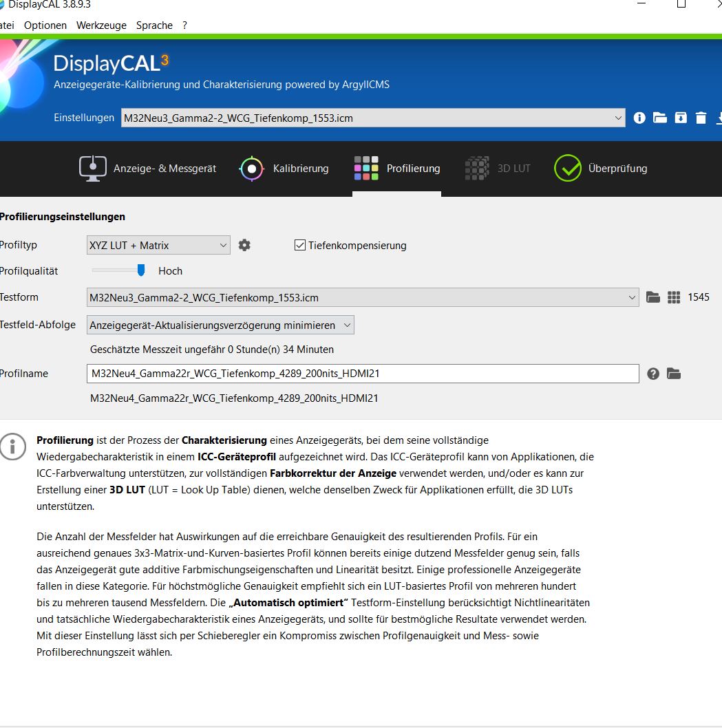Select the Profilierung tab label

(413, 169)
